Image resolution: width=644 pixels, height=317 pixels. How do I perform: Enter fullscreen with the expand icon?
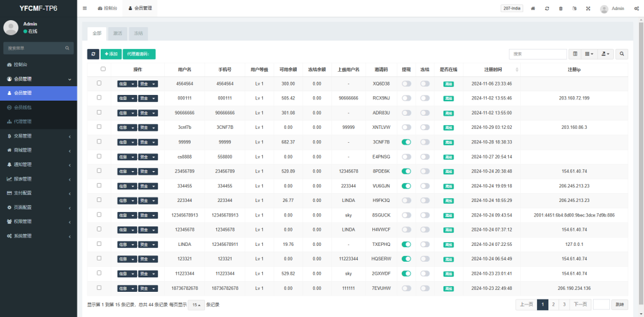coord(588,9)
